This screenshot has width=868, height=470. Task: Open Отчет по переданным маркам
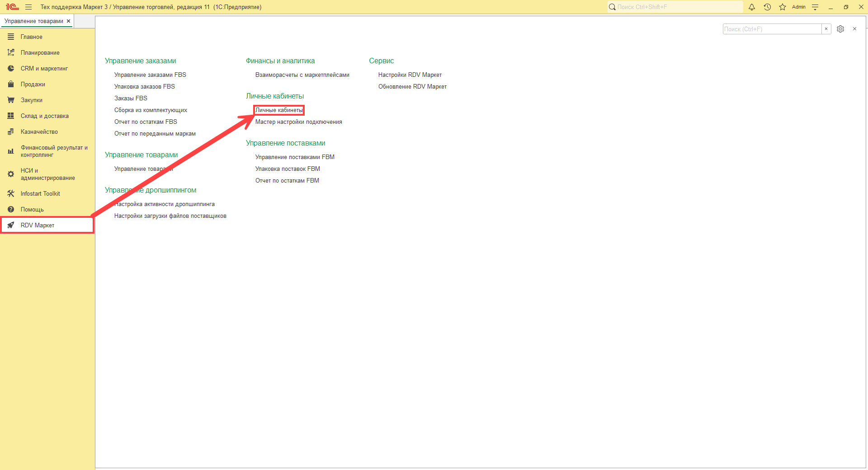[x=155, y=133]
